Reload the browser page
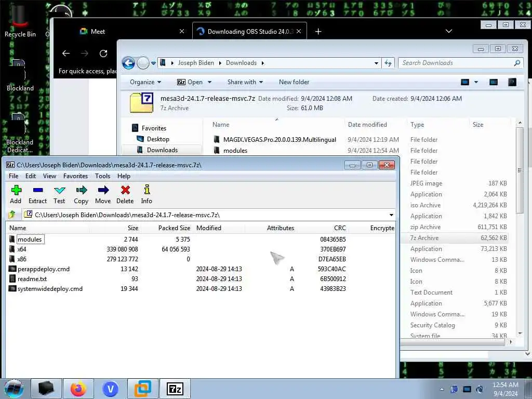Viewport: 532px width, 399px height. [103, 54]
